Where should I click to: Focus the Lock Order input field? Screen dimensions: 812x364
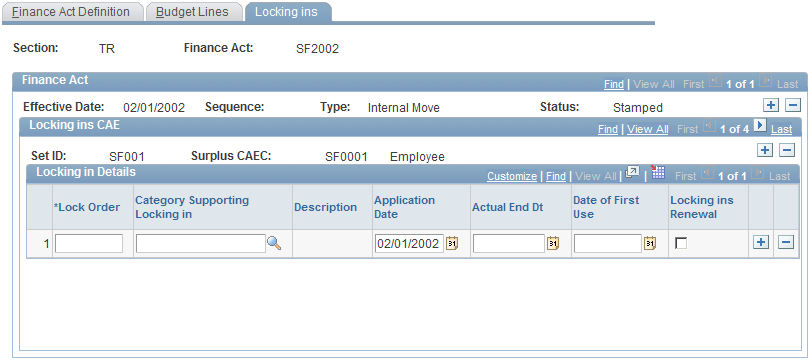(x=89, y=243)
